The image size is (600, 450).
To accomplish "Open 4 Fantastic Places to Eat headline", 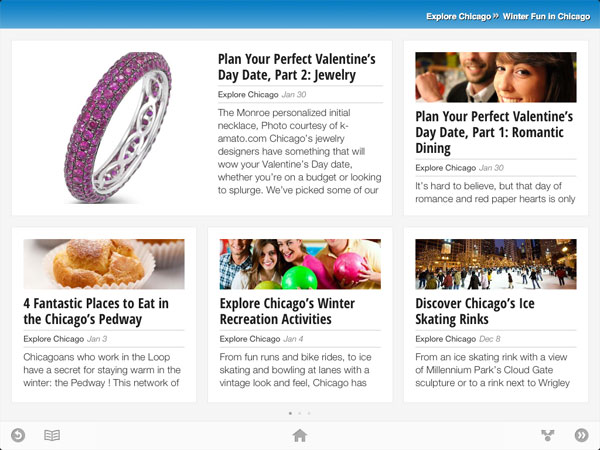I will coord(96,311).
